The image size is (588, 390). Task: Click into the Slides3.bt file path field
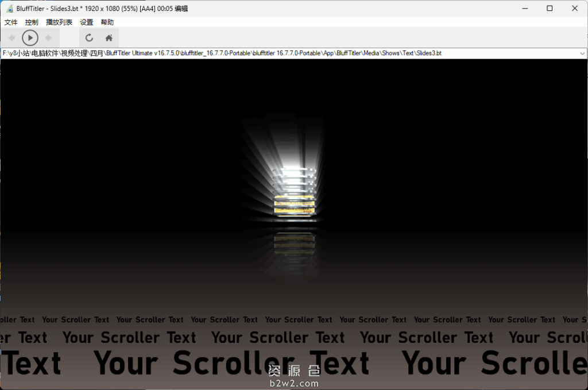click(x=230, y=52)
